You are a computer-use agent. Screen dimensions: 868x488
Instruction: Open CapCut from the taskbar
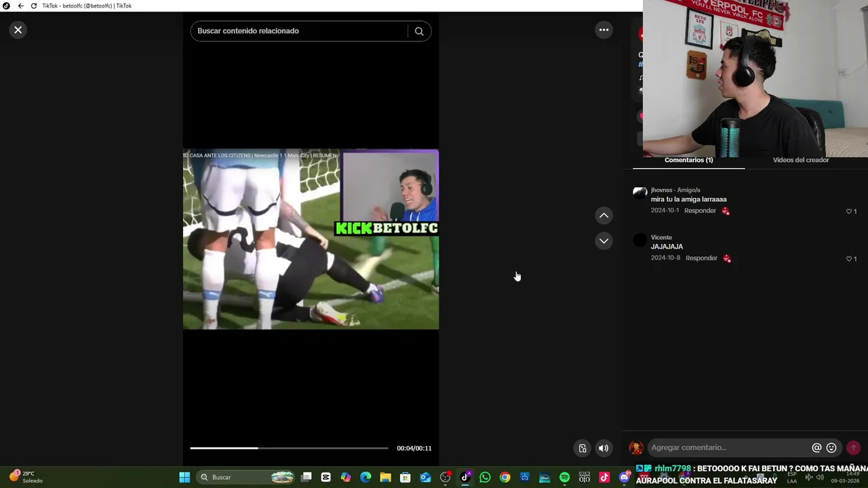tap(326, 477)
